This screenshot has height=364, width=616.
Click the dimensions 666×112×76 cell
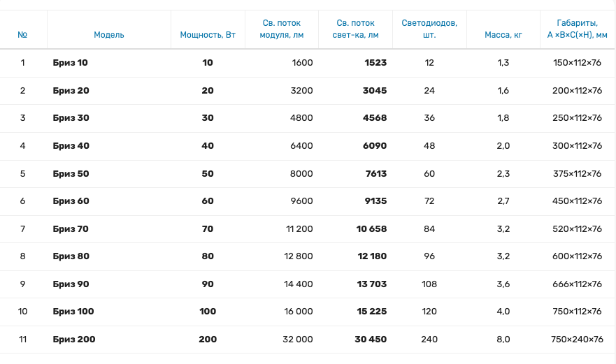(x=577, y=284)
